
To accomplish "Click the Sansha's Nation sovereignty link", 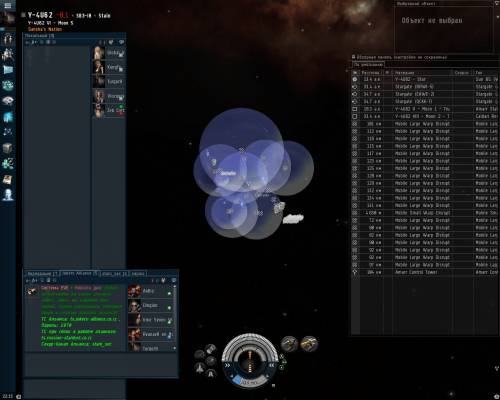I will tap(45, 29).
